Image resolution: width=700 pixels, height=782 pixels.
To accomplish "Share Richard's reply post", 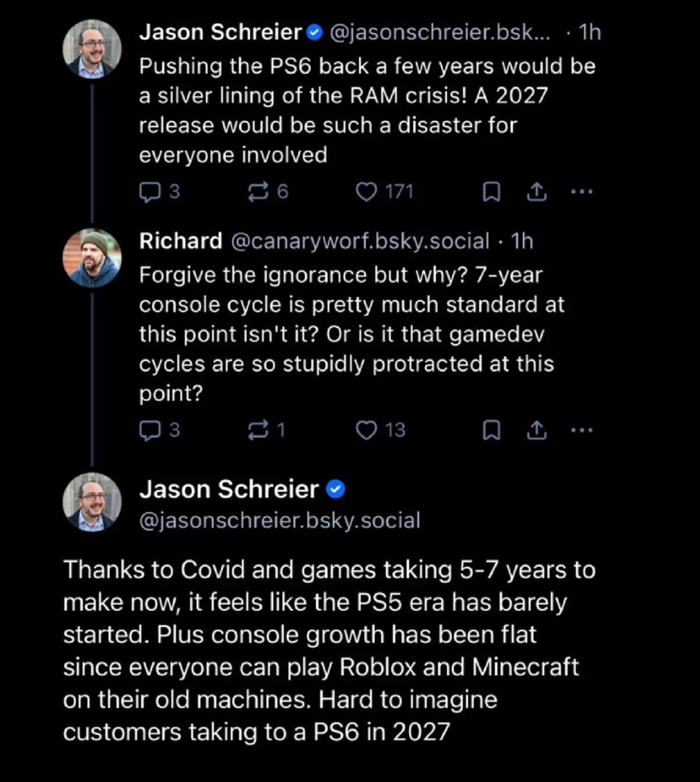I will [x=537, y=430].
